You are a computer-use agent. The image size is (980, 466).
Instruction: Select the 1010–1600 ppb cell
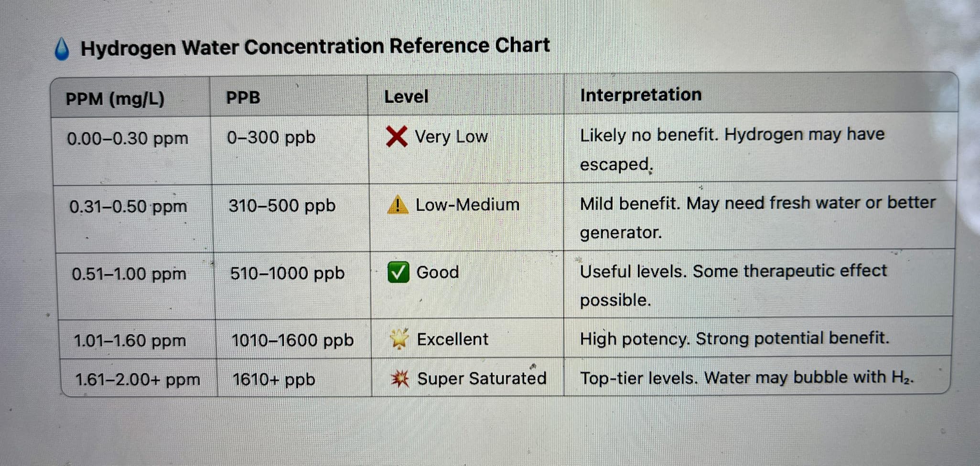tap(292, 340)
